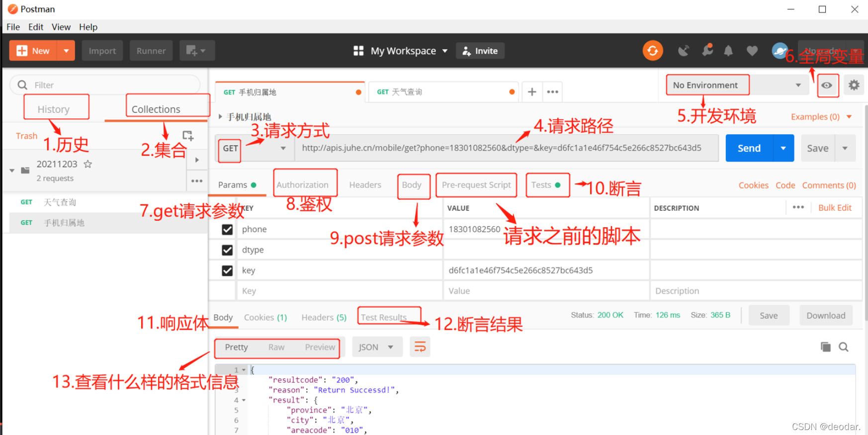Open the params table column options dots

[x=798, y=207]
